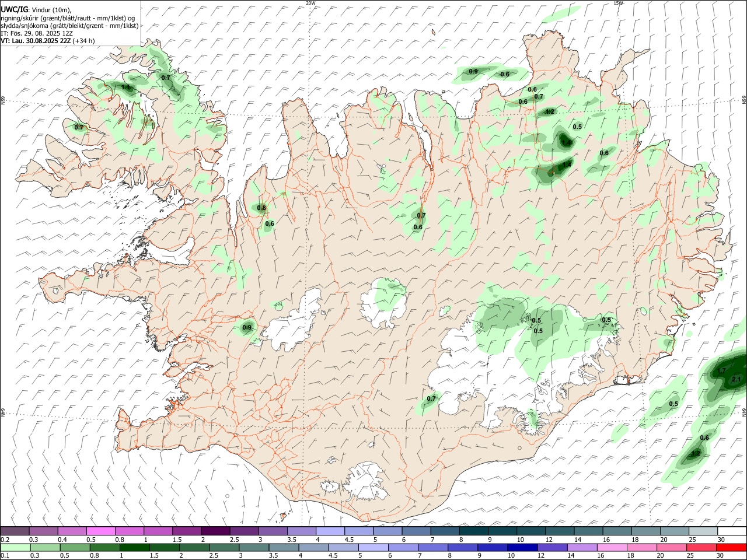Pick the light pink rain swatch between 16 and 18
Screen dimensions: 747x560
(x=612, y=548)
